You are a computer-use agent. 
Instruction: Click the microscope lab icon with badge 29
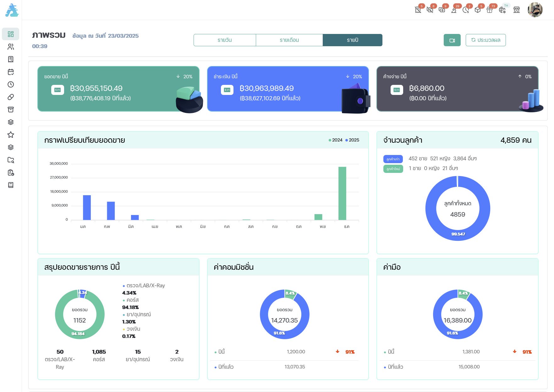click(454, 10)
